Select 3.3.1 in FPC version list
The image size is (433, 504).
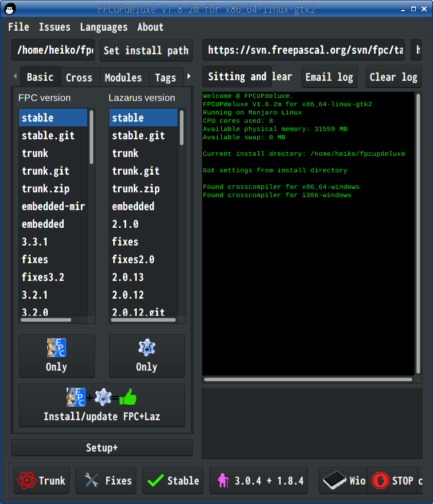tap(53, 241)
